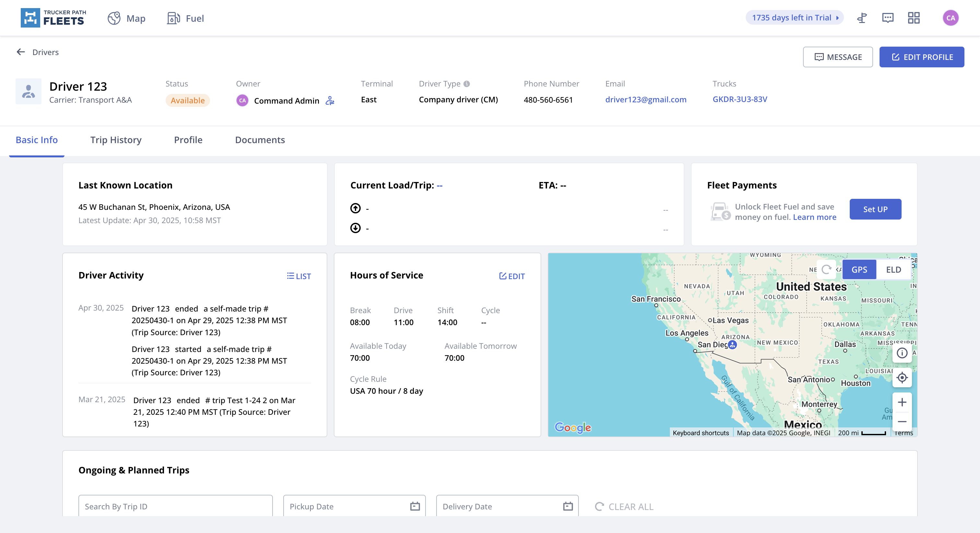Viewport: 980px width, 533px height.
Task: Click the EDIT PROFILE button
Action: [921, 57]
